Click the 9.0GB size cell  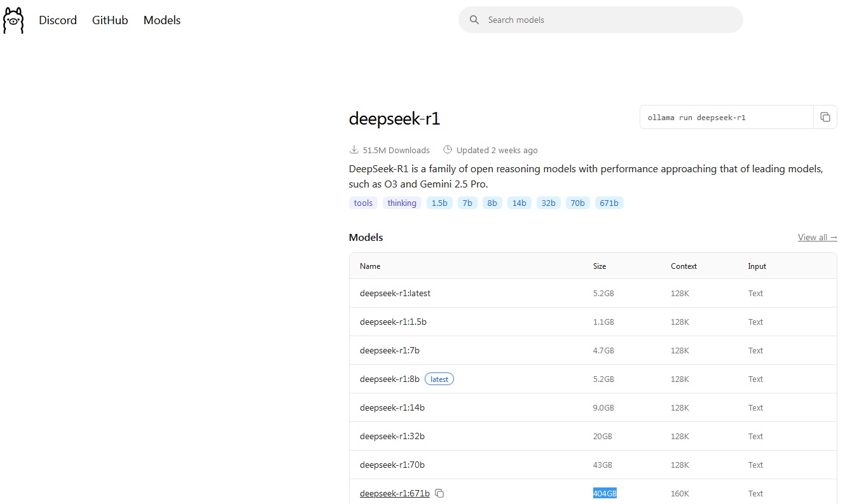603,407
